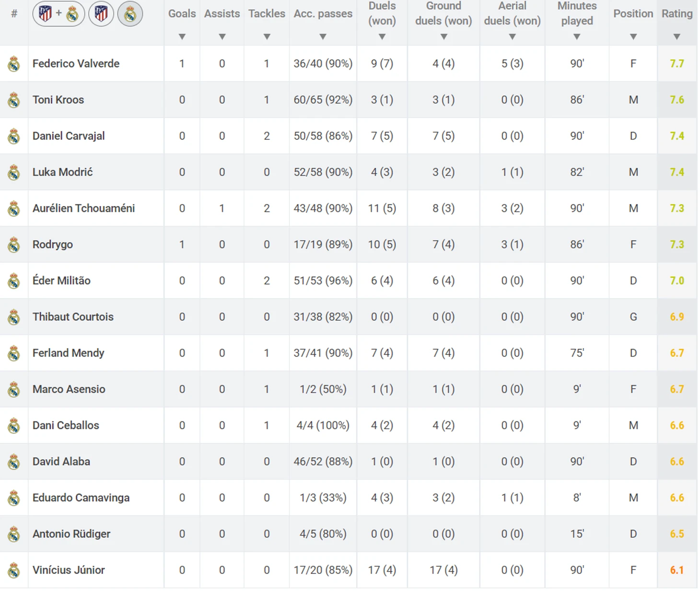Image resolution: width=700 pixels, height=592 pixels.
Task: Open the Dani Ceballos player link
Action: coord(66,425)
